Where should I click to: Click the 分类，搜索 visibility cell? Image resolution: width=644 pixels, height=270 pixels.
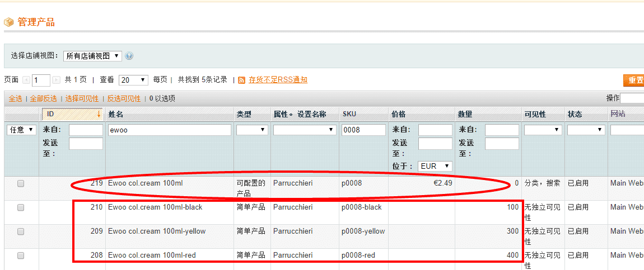tap(542, 183)
